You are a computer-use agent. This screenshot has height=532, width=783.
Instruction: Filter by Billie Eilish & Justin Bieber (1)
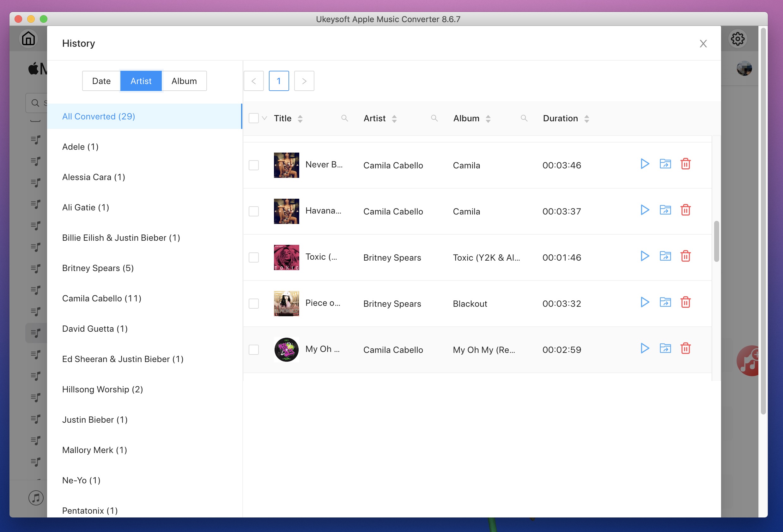[144, 238]
